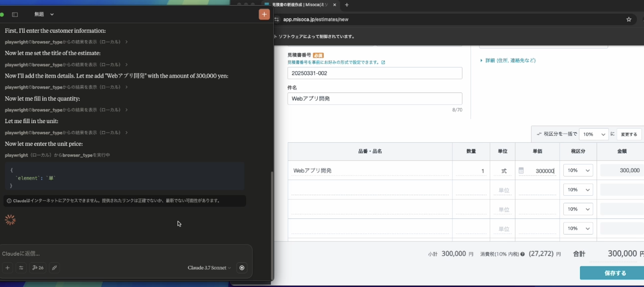Click the 小計 300,000 円 subtotal
Viewport: 644px width, 287px height.
tap(451, 254)
